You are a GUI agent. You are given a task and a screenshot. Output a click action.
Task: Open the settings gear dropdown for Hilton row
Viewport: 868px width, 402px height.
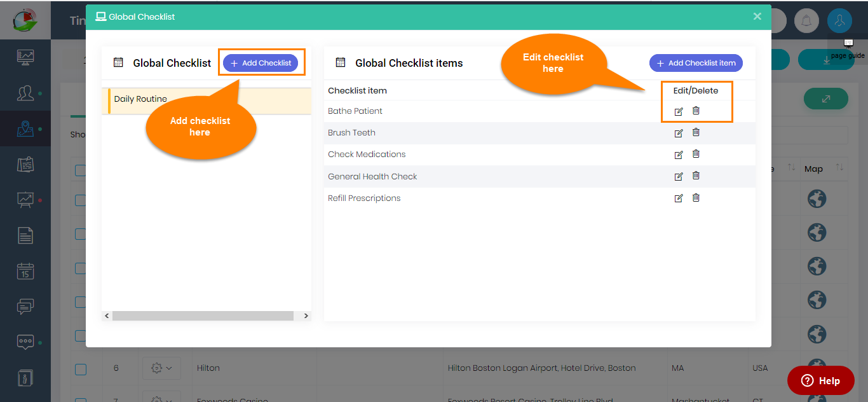162,368
